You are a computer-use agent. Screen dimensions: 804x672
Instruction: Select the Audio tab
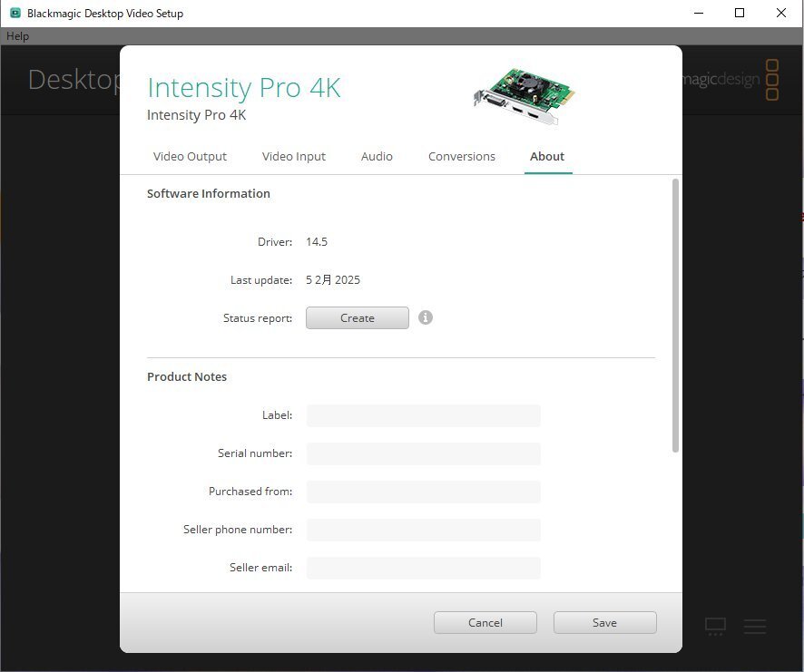tap(377, 156)
